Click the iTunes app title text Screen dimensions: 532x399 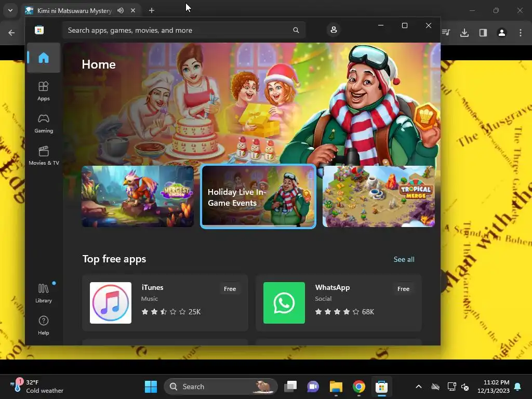pyautogui.click(x=152, y=287)
